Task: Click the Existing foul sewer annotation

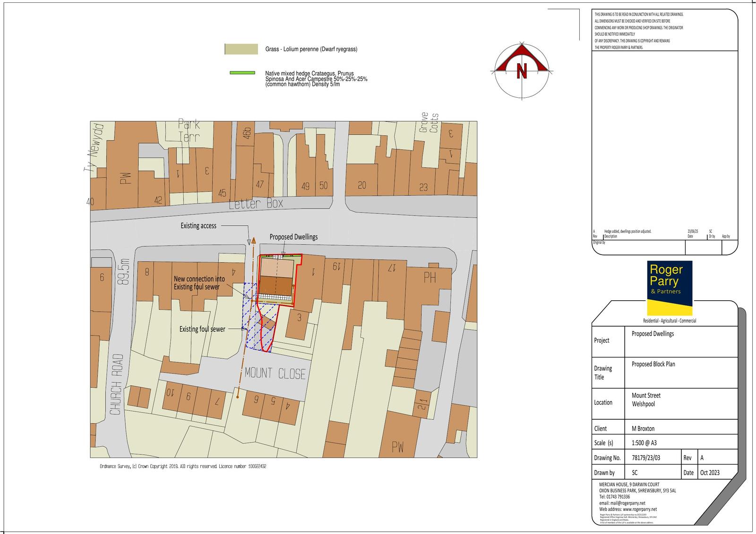Action: (202, 329)
